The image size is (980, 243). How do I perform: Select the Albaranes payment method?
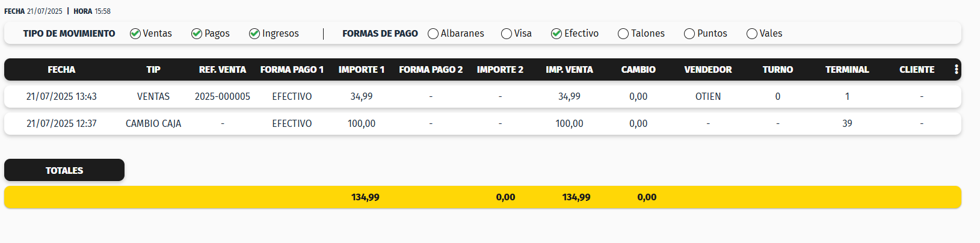pos(433,34)
